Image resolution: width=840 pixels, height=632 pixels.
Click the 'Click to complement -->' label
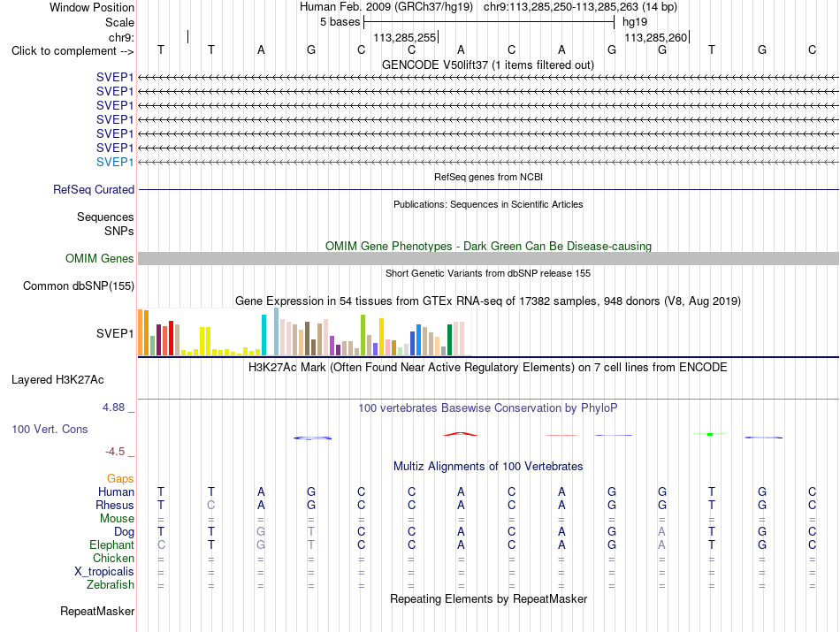point(73,51)
